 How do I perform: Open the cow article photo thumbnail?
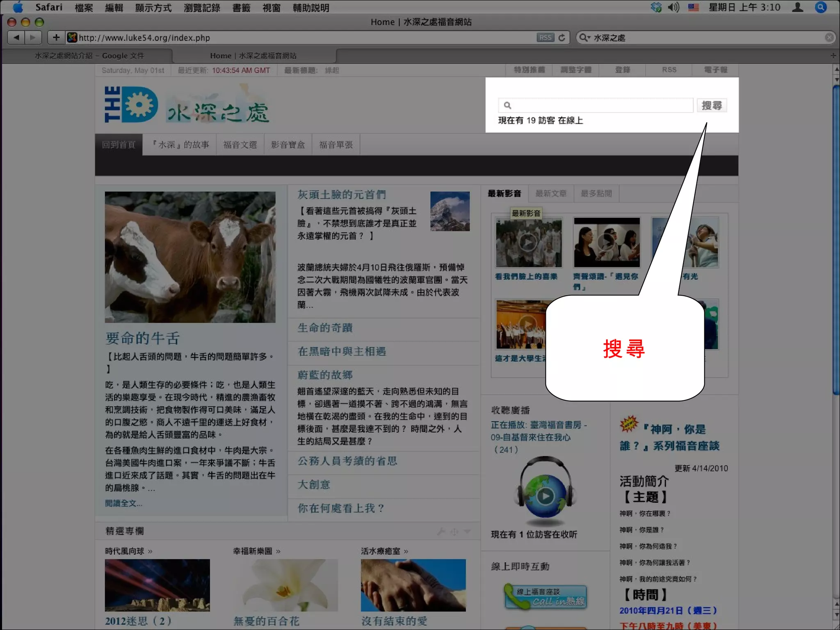190,257
